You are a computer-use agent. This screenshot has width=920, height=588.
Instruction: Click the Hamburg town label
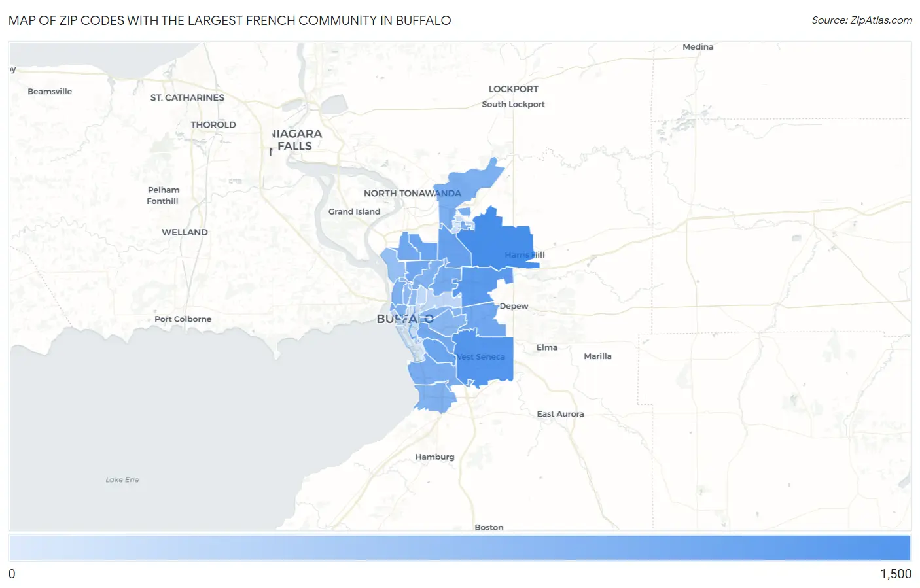pos(434,457)
